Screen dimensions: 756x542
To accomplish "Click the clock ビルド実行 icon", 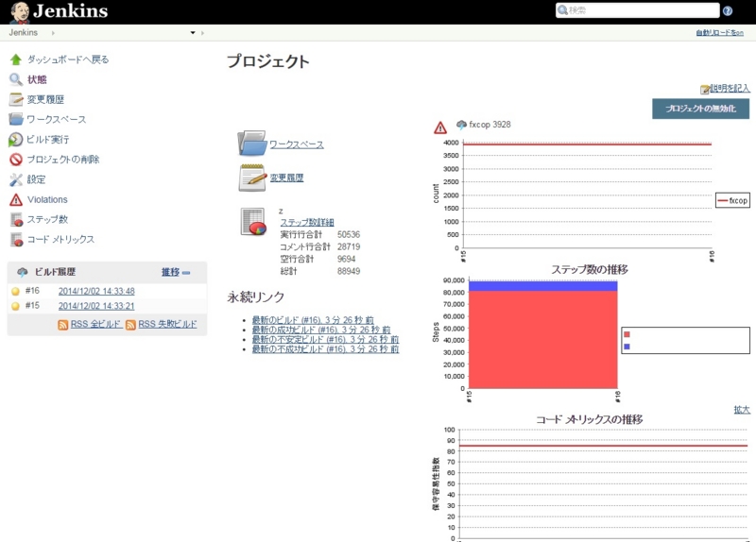I will [15, 139].
